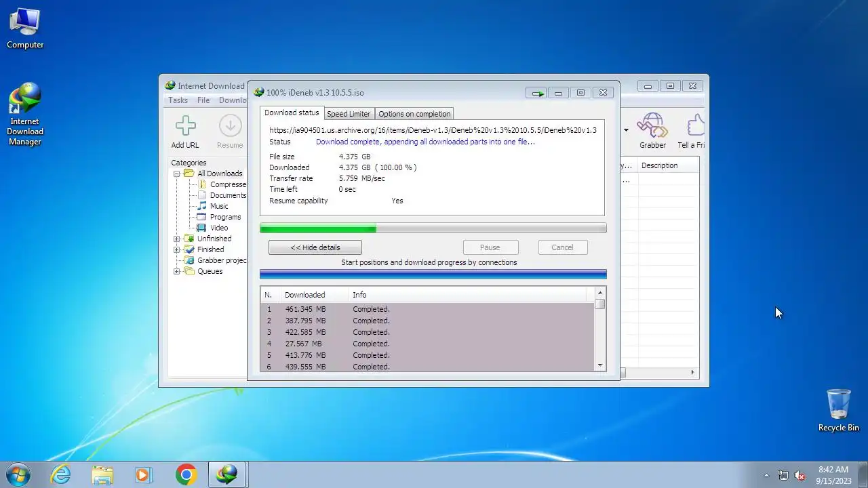Click the blue connections progress bar
Screen dimensions: 868x488
click(433, 274)
